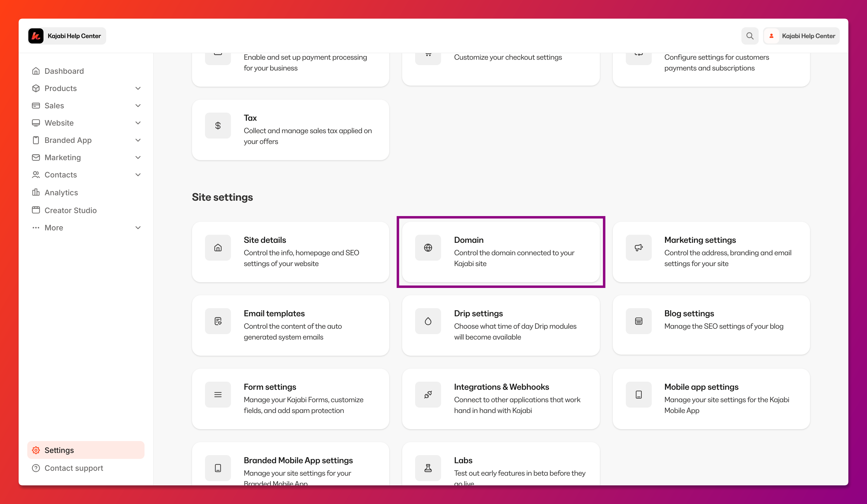Open the Tax card title

[x=250, y=118]
